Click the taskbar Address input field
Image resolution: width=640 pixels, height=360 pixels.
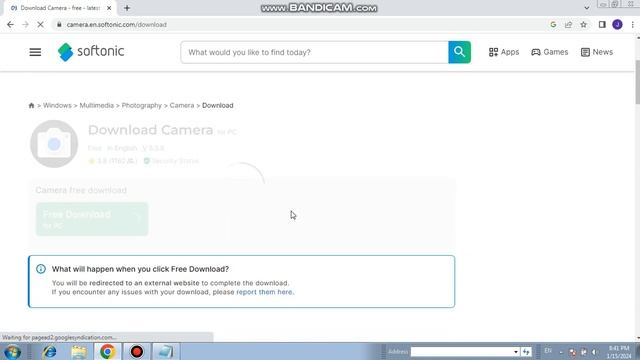(461, 352)
